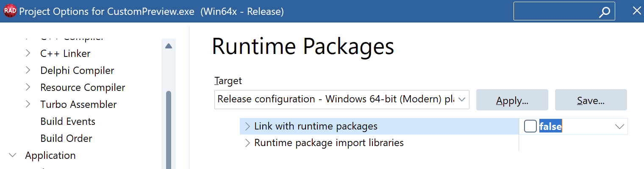Click the Save... button

[x=591, y=99]
